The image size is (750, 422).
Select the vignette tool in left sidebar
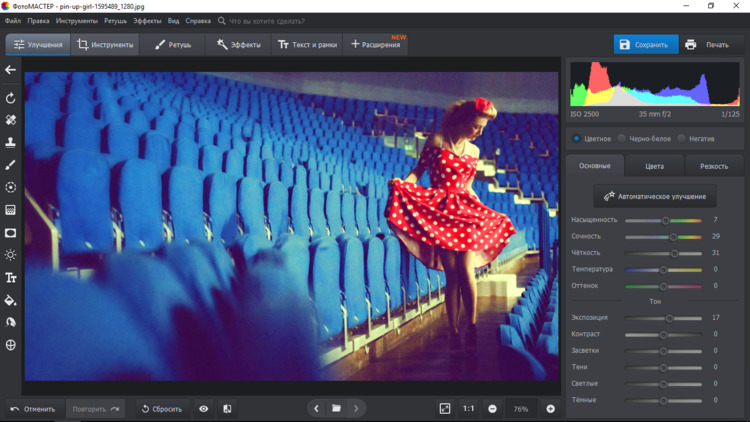pos(11,233)
